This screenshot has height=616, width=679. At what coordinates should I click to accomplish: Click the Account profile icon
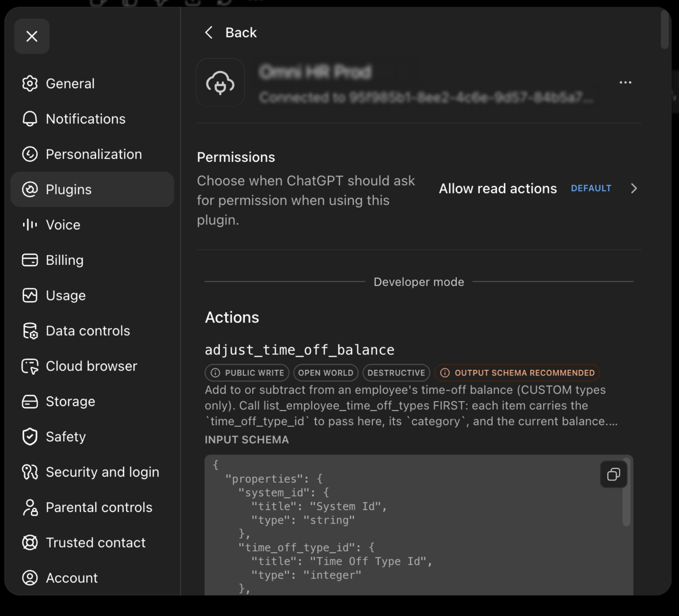(x=30, y=578)
